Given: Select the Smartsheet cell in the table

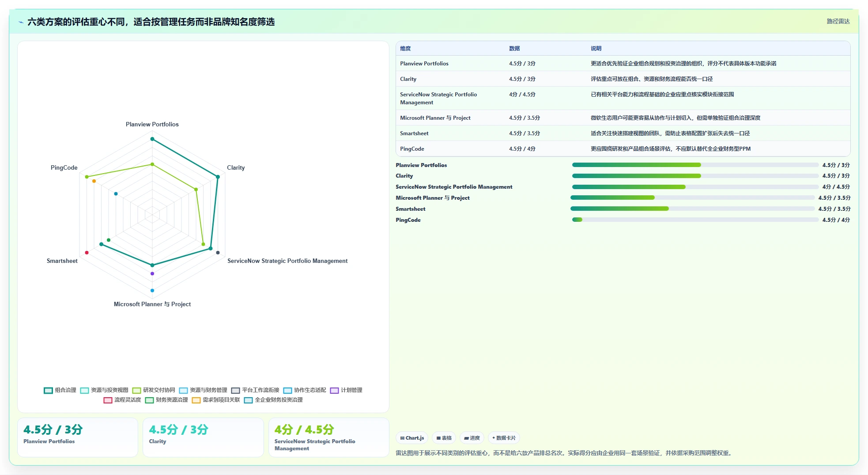Looking at the screenshot, I should [x=414, y=133].
